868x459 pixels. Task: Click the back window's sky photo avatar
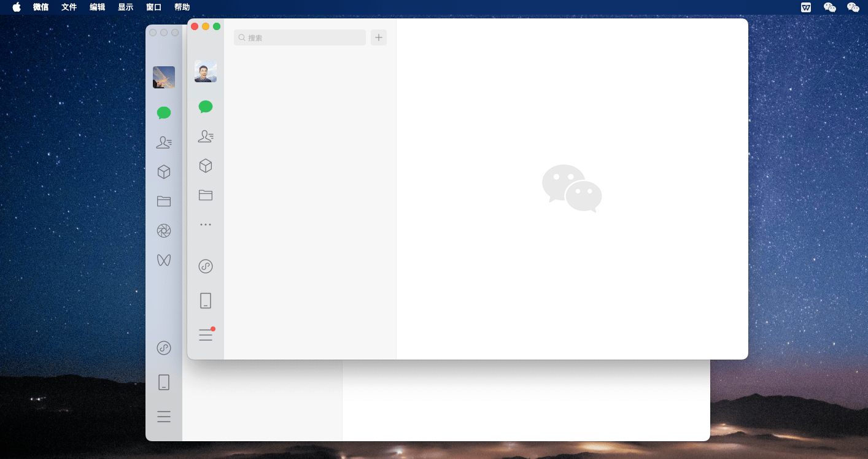pyautogui.click(x=164, y=77)
